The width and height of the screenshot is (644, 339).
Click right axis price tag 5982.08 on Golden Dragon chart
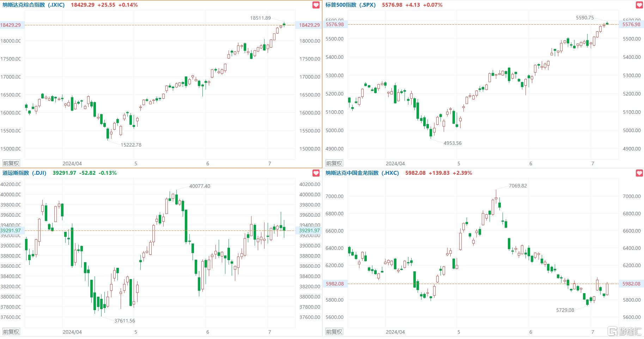coord(631,284)
